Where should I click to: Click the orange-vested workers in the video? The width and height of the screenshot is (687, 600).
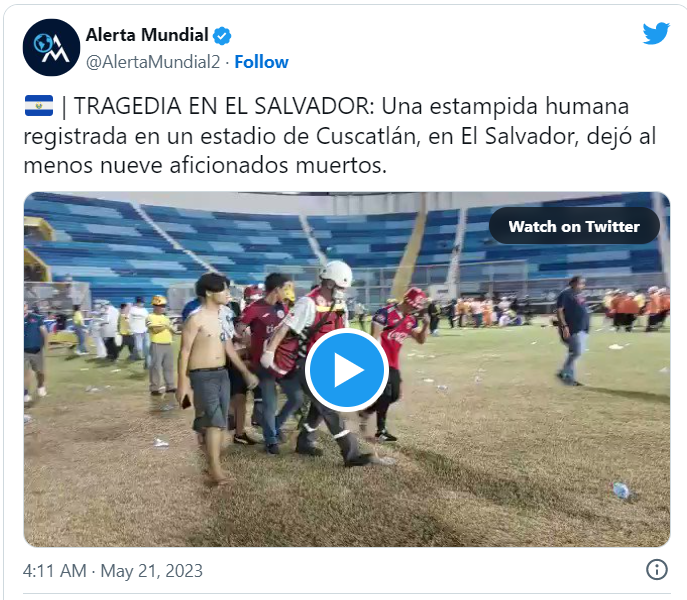[x=637, y=307]
